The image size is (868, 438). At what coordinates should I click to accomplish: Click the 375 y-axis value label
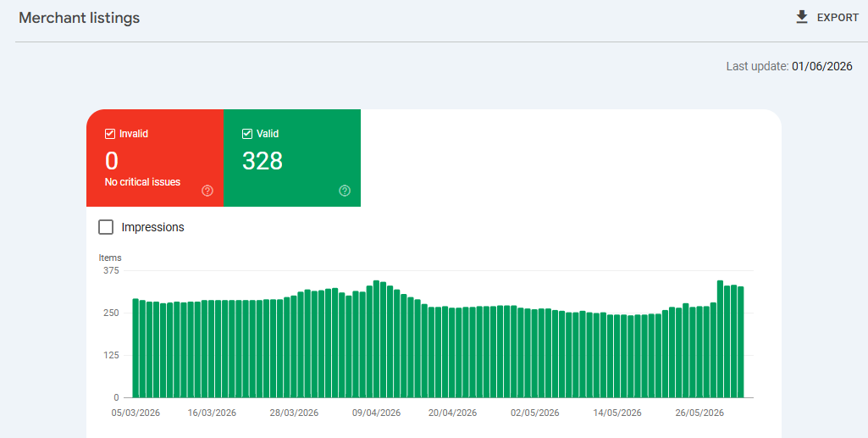[x=111, y=271]
